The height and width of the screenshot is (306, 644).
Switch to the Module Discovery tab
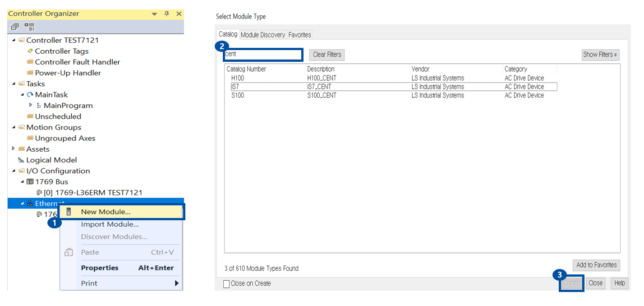[262, 35]
